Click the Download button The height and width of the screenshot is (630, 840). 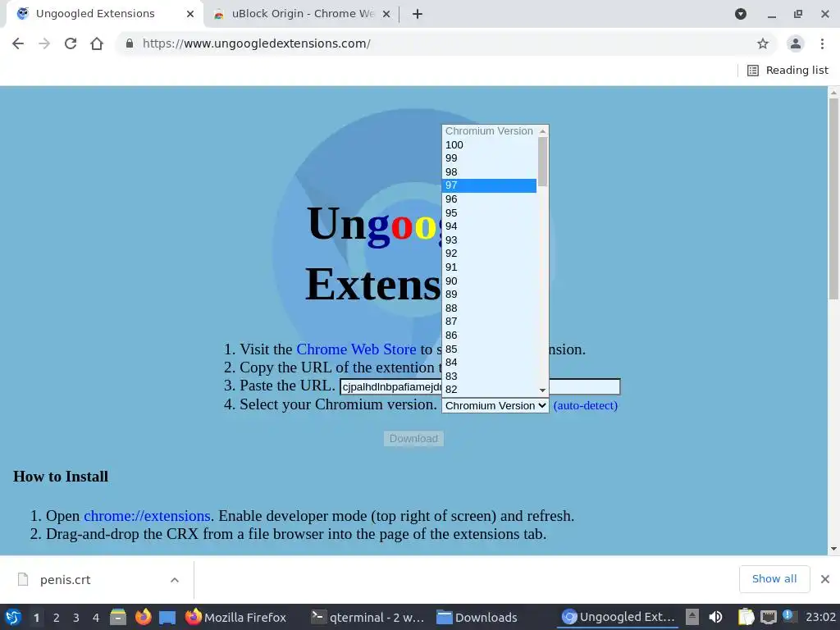click(413, 439)
